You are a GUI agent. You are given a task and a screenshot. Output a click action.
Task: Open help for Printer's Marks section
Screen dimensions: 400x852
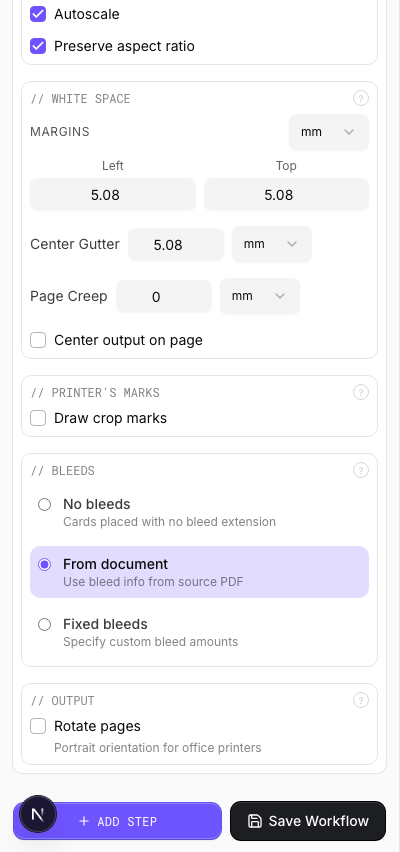click(361, 392)
